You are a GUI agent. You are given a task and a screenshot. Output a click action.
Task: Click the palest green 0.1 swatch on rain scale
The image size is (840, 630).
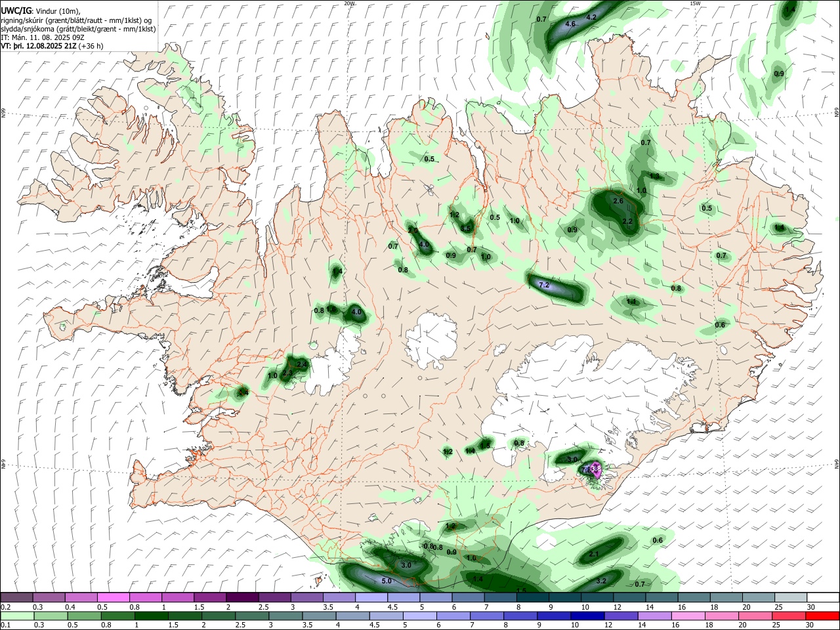[x=17, y=616]
